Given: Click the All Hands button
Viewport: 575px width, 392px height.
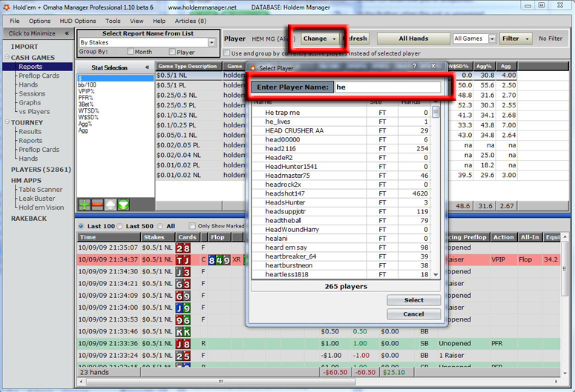Looking at the screenshot, I should (414, 39).
